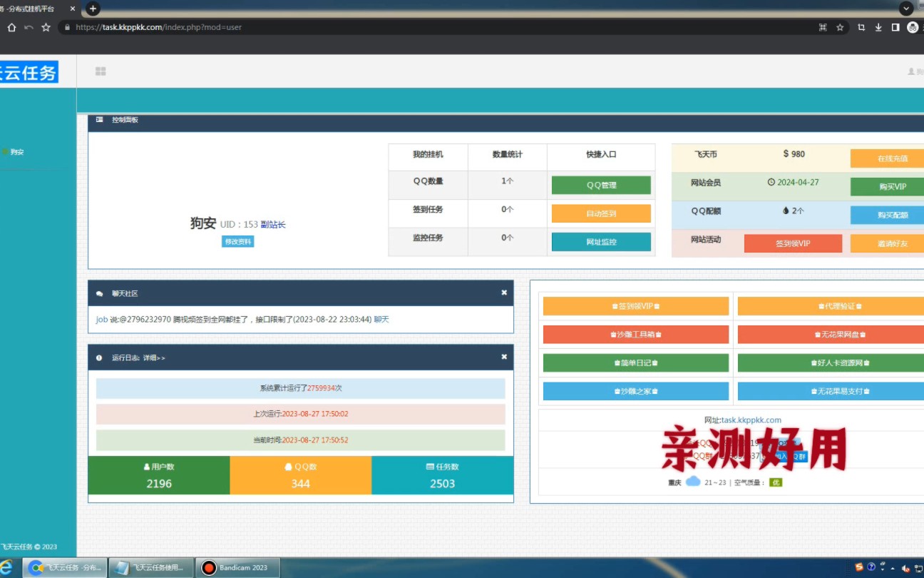This screenshot has height=578, width=924.
Task: Click the 购买VIP button
Action: pyautogui.click(x=888, y=187)
